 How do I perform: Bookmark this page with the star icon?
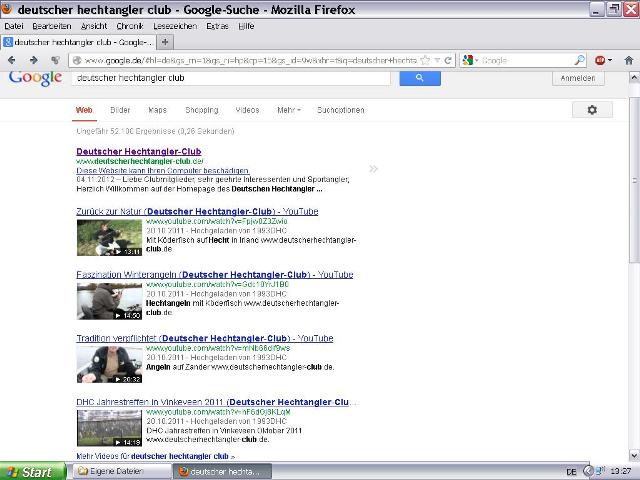point(425,60)
